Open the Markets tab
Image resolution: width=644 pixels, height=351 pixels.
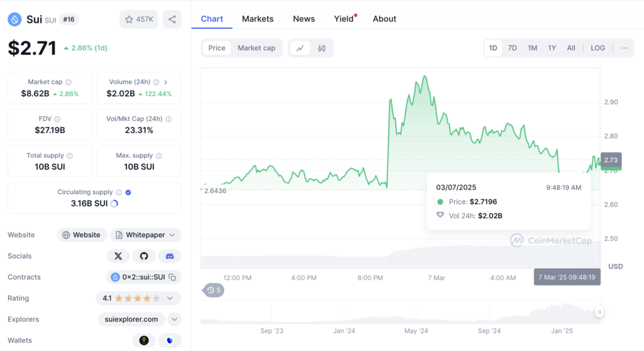point(257,19)
